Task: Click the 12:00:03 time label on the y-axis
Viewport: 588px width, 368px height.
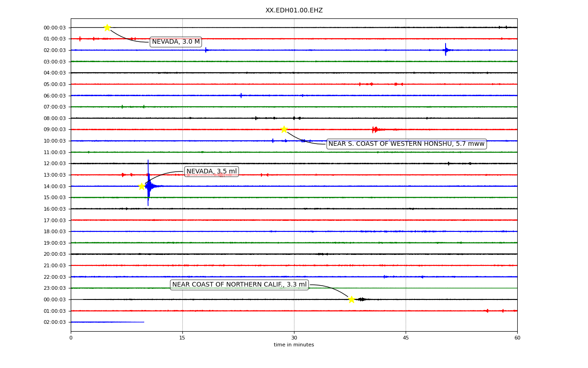Action: tap(55, 163)
